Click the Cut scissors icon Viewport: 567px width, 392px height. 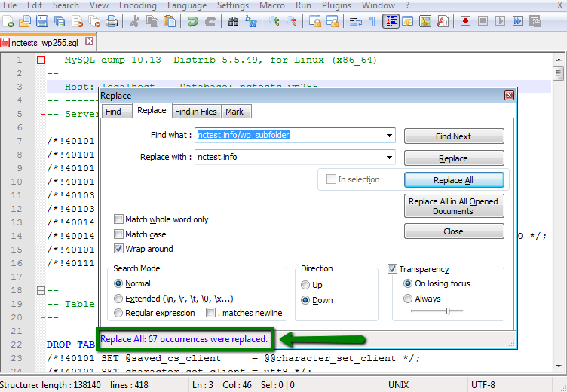pyautogui.click(x=135, y=21)
